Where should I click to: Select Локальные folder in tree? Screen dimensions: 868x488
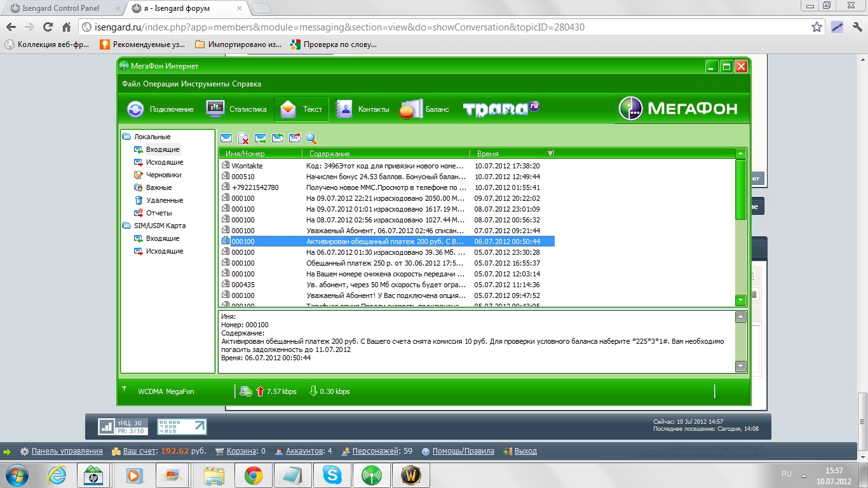coord(152,137)
